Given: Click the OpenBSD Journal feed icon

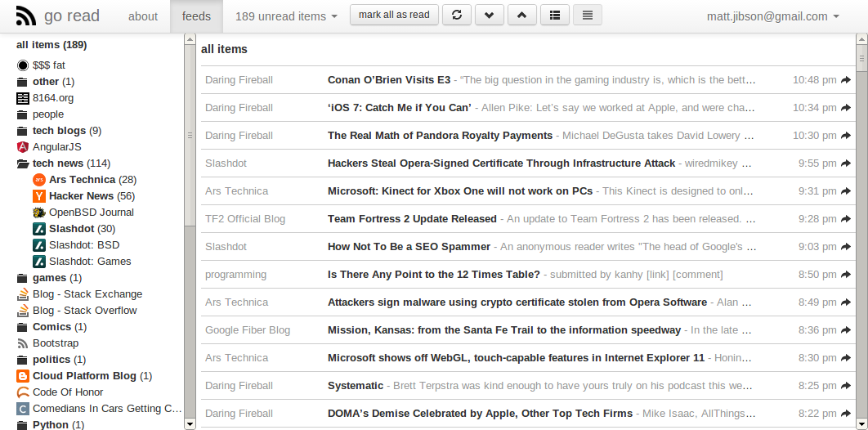Looking at the screenshot, I should (38, 213).
